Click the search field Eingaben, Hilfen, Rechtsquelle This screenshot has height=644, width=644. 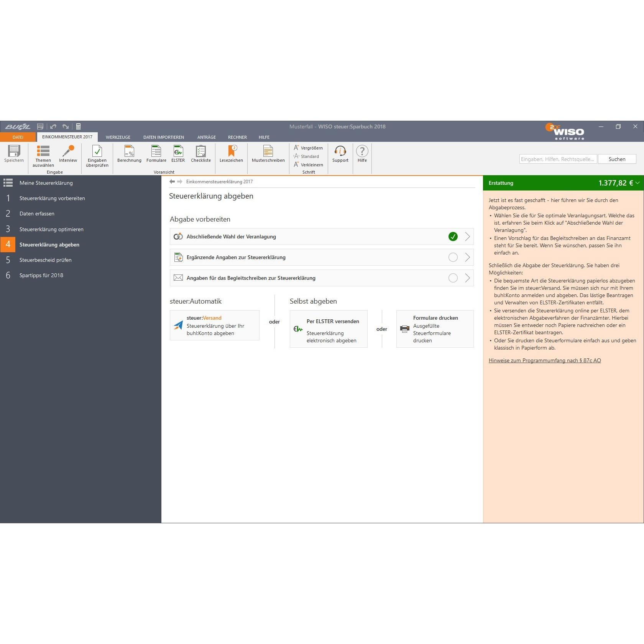coord(558,159)
